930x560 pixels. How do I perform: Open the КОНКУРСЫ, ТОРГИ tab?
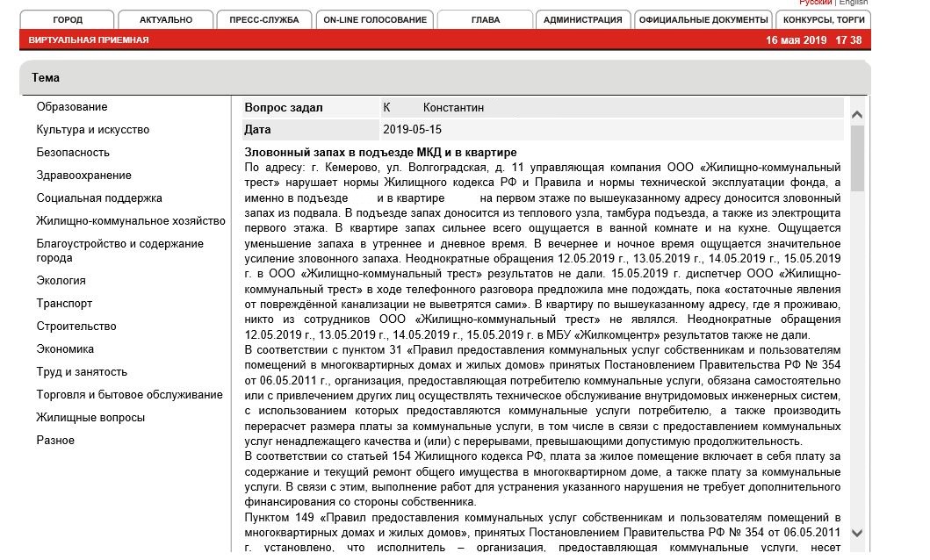pos(824,19)
